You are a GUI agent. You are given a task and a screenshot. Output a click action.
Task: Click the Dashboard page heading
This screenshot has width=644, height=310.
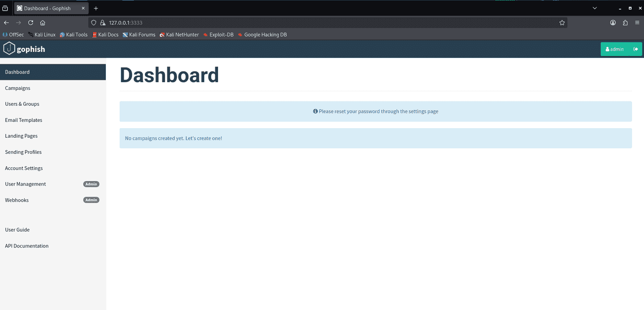169,75
